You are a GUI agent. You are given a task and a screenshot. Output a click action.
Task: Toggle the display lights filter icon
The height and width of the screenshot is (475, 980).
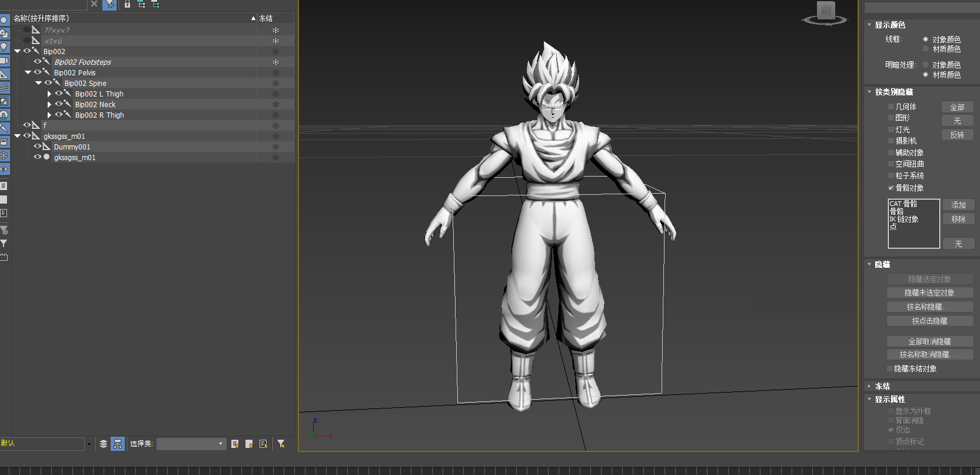coord(4,47)
